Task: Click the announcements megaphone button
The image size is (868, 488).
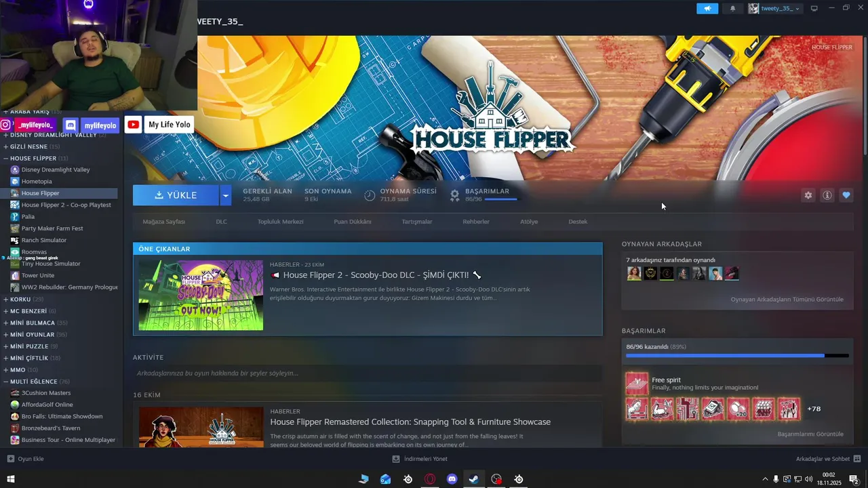Action: [x=707, y=8]
